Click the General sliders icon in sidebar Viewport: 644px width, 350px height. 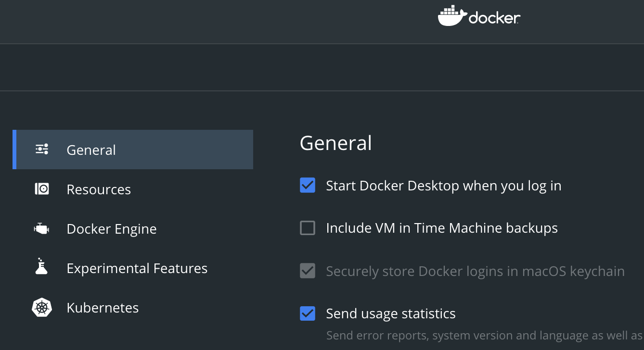[x=42, y=150]
